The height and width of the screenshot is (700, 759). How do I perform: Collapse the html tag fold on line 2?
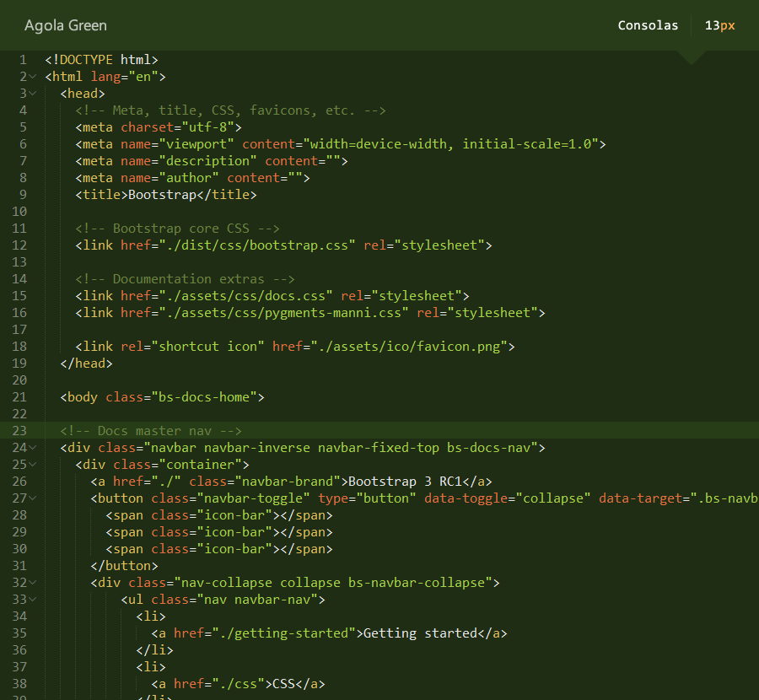click(32, 77)
